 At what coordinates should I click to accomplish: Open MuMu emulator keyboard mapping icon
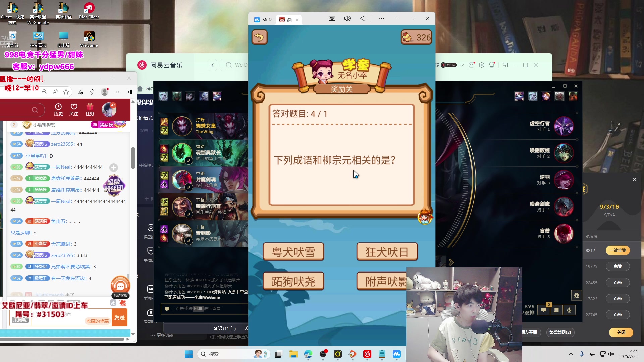point(332,18)
